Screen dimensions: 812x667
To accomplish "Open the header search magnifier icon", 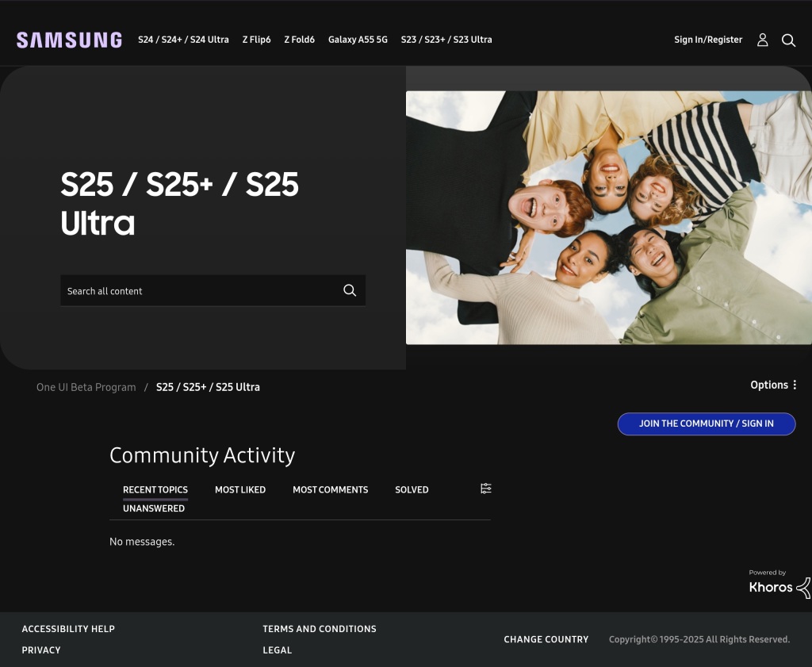I will (x=788, y=40).
